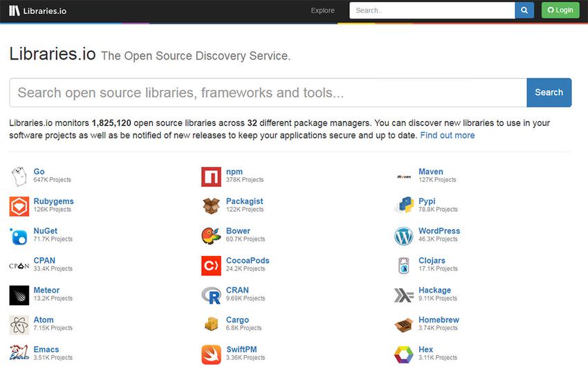This screenshot has width=588, height=373.
Task: Focus the large open source search field
Action: tap(268, 93)
